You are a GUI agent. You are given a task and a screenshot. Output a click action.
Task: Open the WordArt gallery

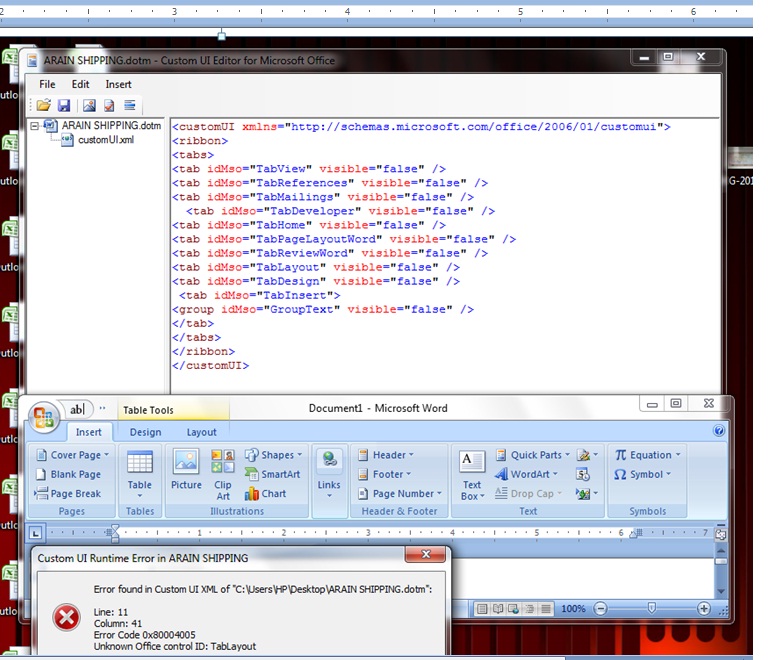[527, 474]
